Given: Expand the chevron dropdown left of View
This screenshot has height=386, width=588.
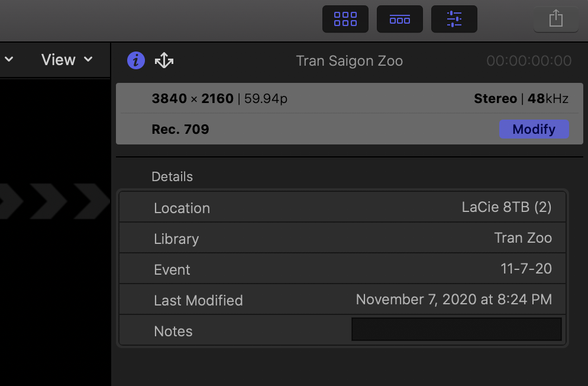Looking at the screenshot, I should [9, 60].
